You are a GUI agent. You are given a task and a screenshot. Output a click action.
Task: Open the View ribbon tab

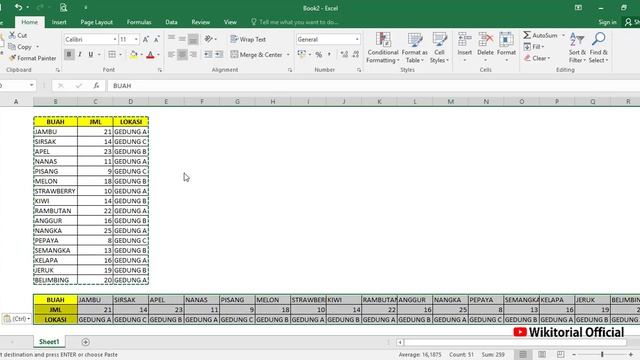[230, 22]
